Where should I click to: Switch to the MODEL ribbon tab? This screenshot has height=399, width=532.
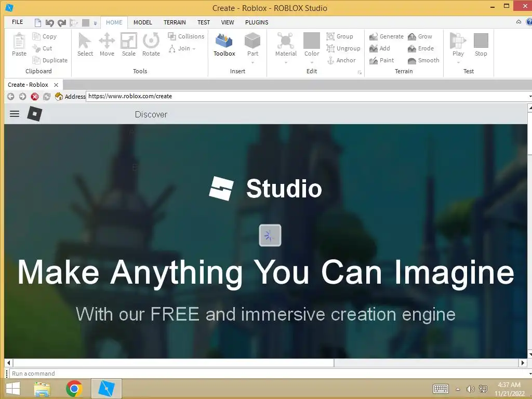pos(142,22)
